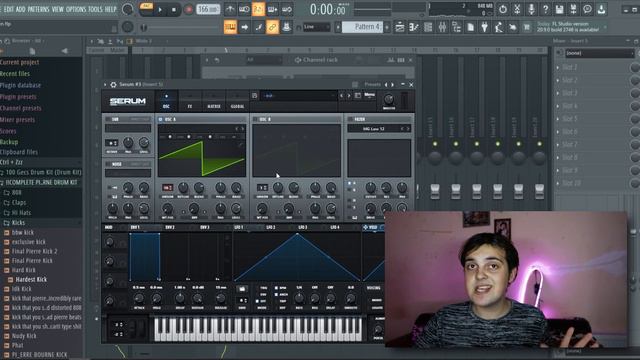This screenshot has width=640, height=360.
Task: Click the speech bubble chat icon
Action: coord(587,9)
